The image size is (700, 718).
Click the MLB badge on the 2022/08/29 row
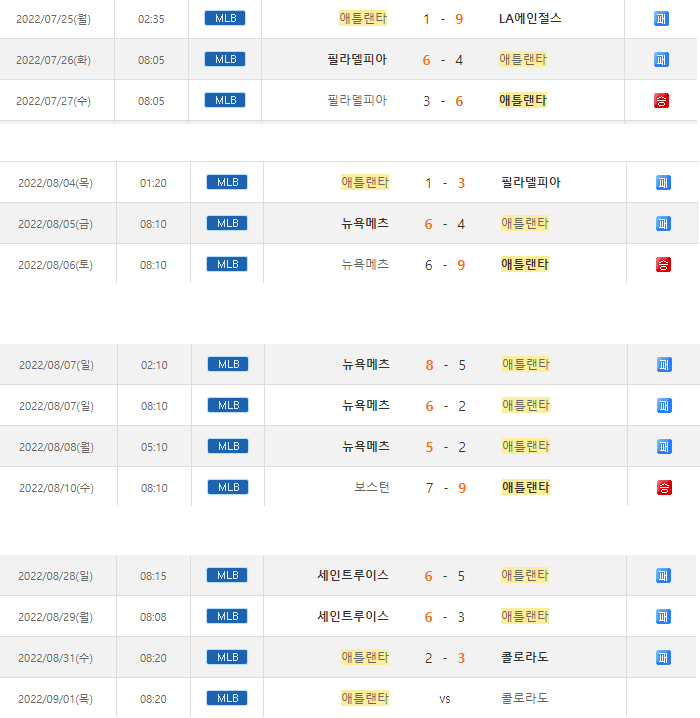227,616
